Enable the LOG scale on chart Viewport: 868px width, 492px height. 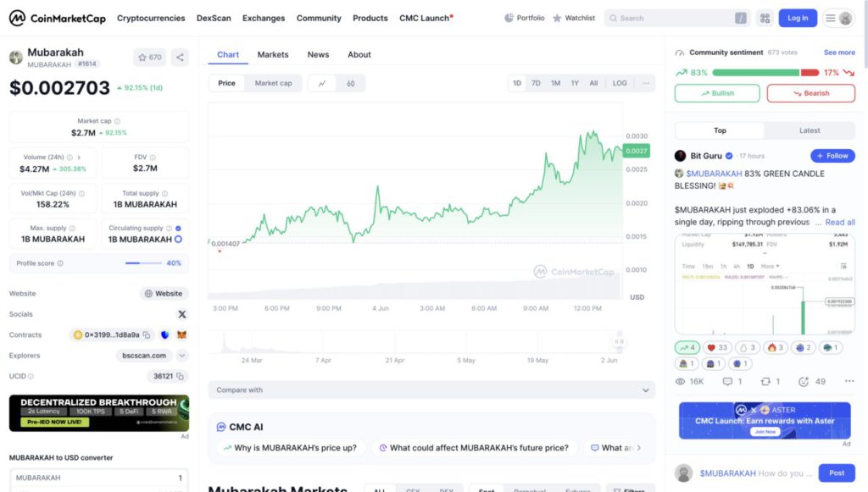620,83
